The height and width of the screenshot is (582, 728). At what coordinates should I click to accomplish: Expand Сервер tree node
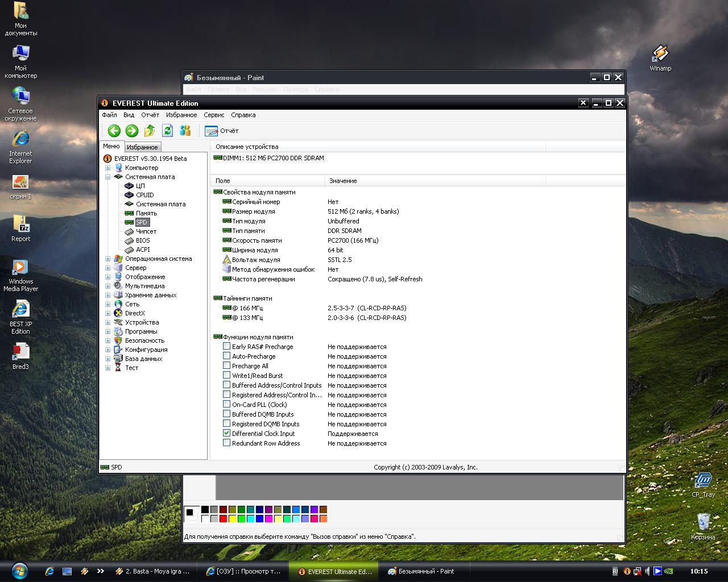click(x=107, y=268)
